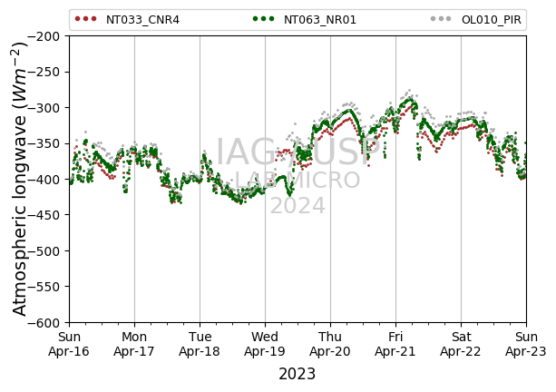Click the red NT033_CNR4 legend marker

tap(85, 19)
